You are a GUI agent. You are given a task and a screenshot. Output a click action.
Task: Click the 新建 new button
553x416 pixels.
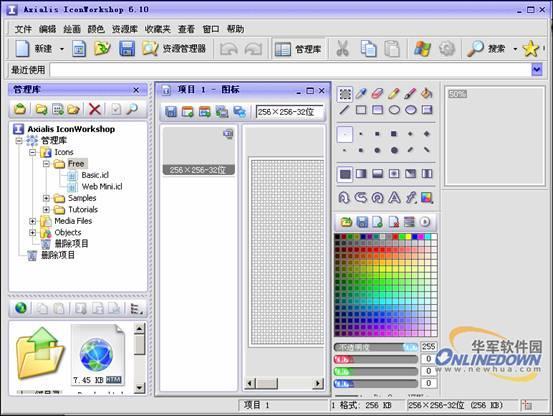(35, 49)
